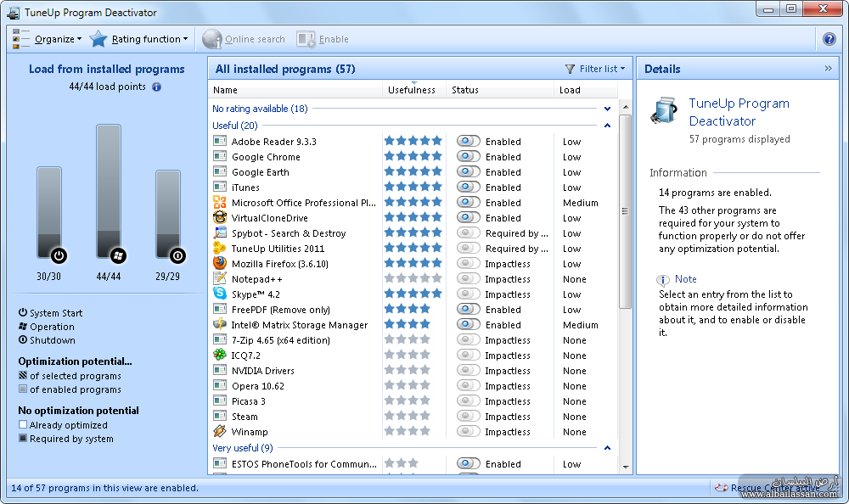849x504 pixels.
Task: Click the scroll down arrow of list
Action: pos(626,467)
